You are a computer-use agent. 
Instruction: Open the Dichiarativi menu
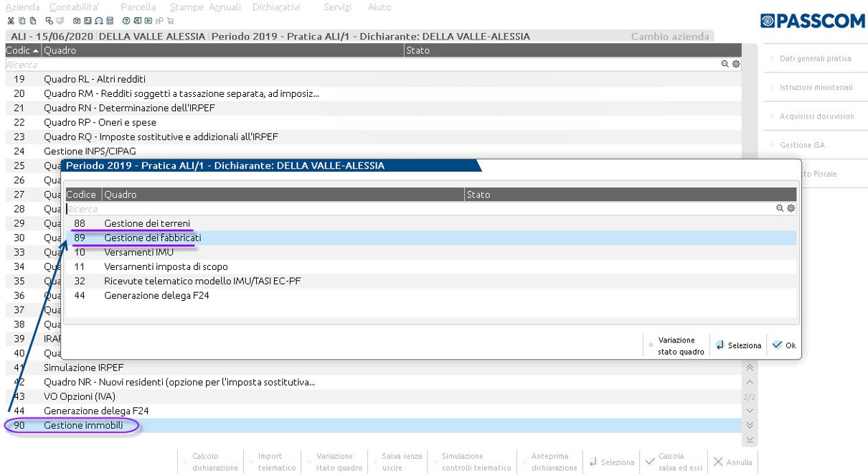(276, 7)
